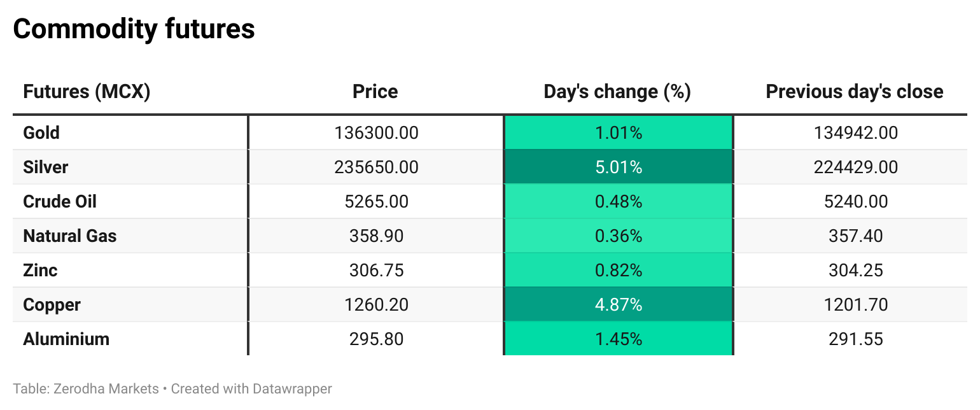Click the Previous day's close header
This screenshot has height=410, width=980.
(855, 92)
